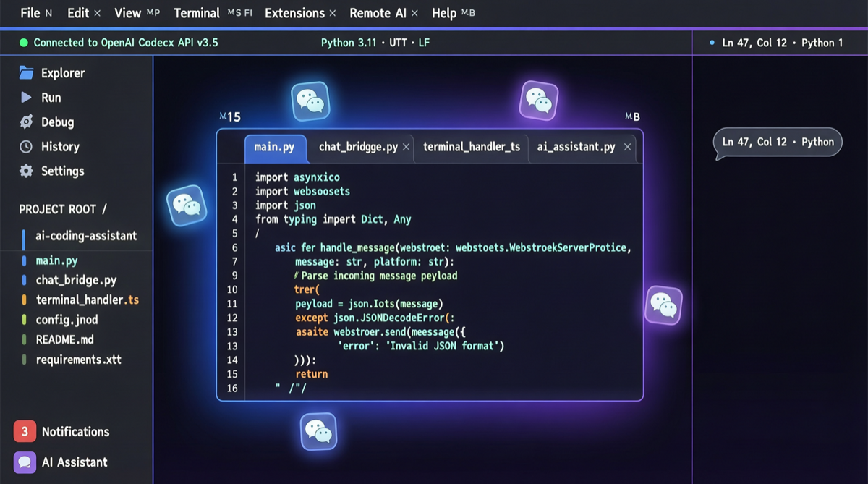868x484 pixels.
Task: Click the 'import websoosets' code line
Action: pyautogui.click(x=302, y=192)
